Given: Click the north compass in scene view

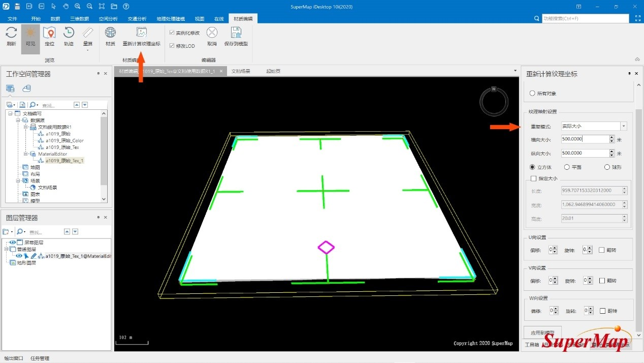Looking at the screenshot, I should coord(493,101).
